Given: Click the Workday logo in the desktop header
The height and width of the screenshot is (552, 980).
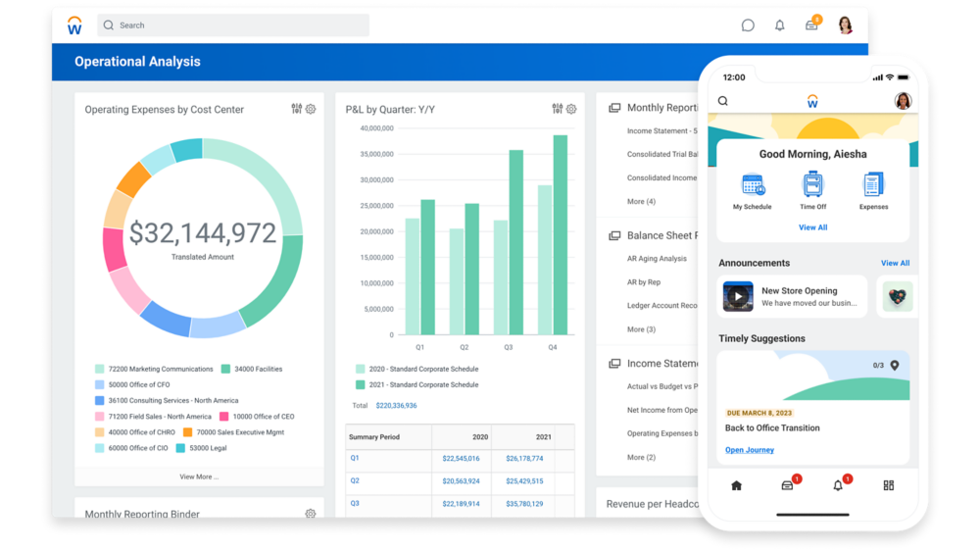Looking at the screenshot, I should click(x=74, y=25).
